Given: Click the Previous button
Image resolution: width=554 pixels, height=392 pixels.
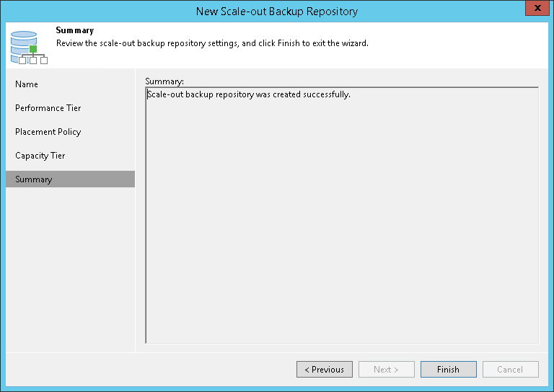Looking at the screenshot, I should point(324,370).
